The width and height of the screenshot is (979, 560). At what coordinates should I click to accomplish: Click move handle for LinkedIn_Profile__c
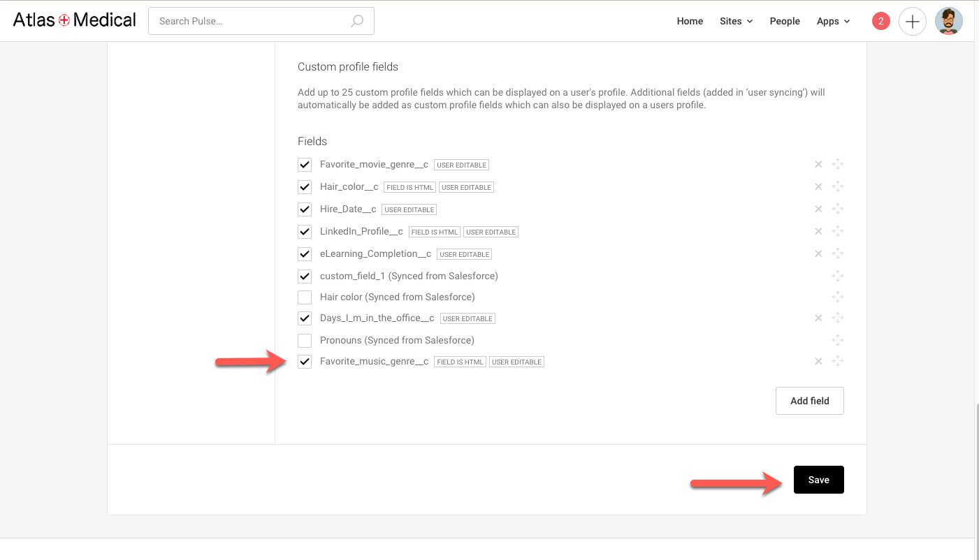tap(838, 232)
